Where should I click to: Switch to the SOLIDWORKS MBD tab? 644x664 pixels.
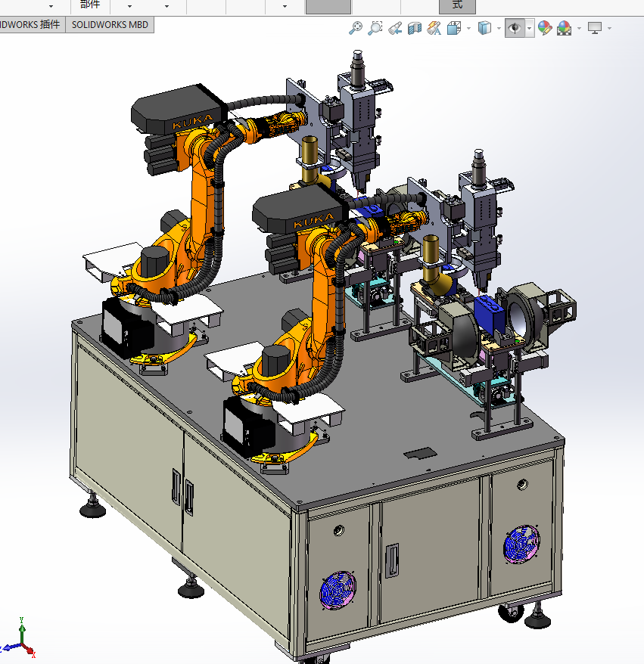click(x=110, y=24)
